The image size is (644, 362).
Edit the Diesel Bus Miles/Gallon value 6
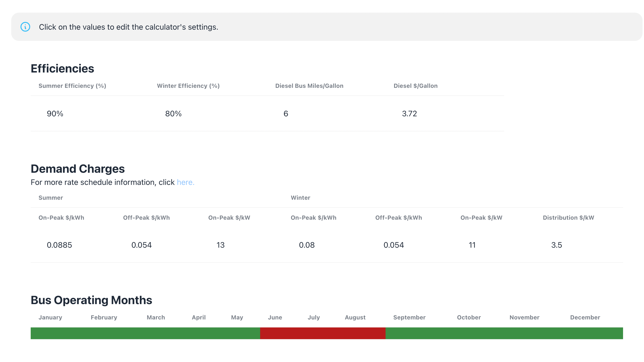pyautogui.click(x=286, y=114)
